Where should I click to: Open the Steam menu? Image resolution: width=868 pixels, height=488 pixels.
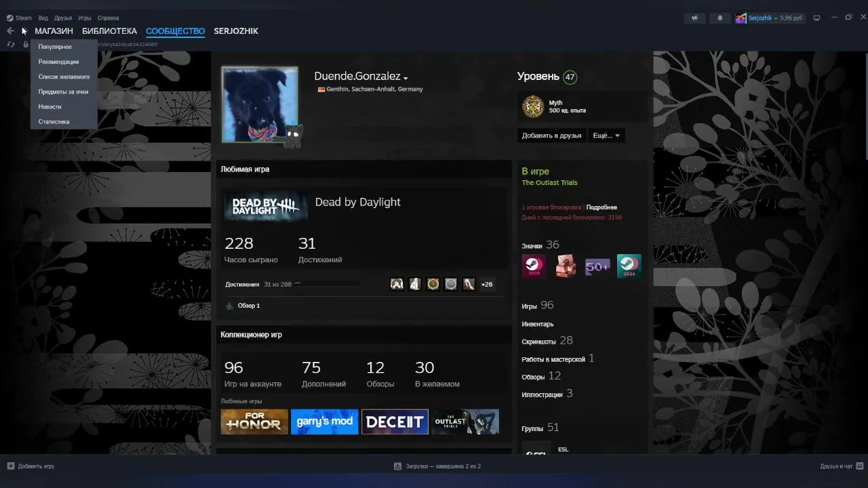click(x=24, y=18)
